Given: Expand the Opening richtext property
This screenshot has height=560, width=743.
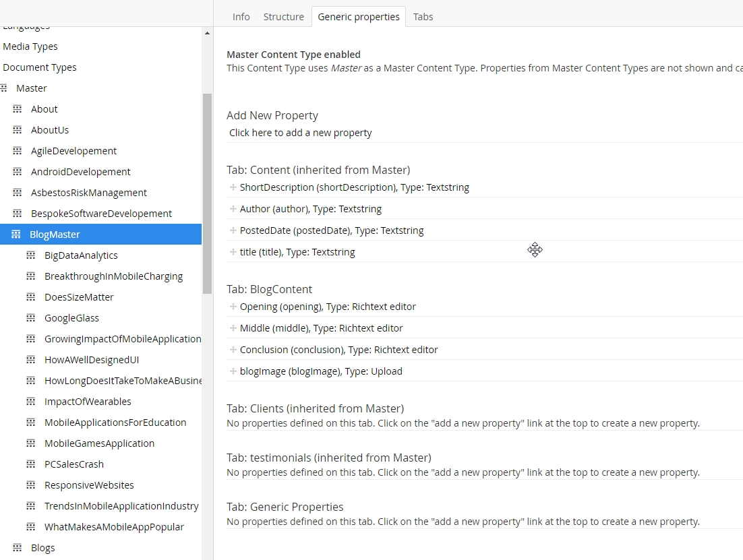Looking at the screenshot, I should point(233,307).
